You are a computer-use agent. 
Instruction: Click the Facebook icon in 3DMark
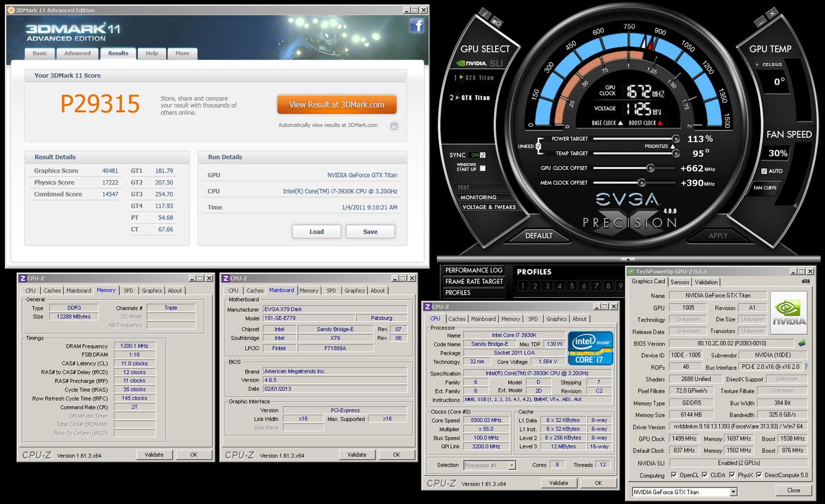[416, 26]
